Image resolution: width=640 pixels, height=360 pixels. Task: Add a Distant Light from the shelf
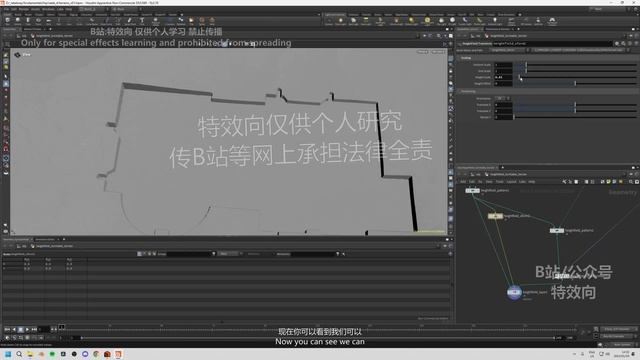pos(411,20)
